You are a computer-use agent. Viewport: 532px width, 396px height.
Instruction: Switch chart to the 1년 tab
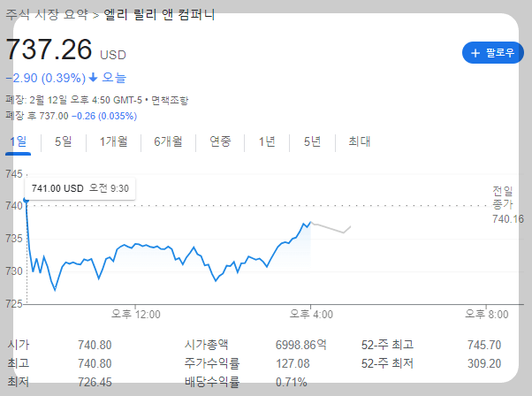[x=267, y=141]
